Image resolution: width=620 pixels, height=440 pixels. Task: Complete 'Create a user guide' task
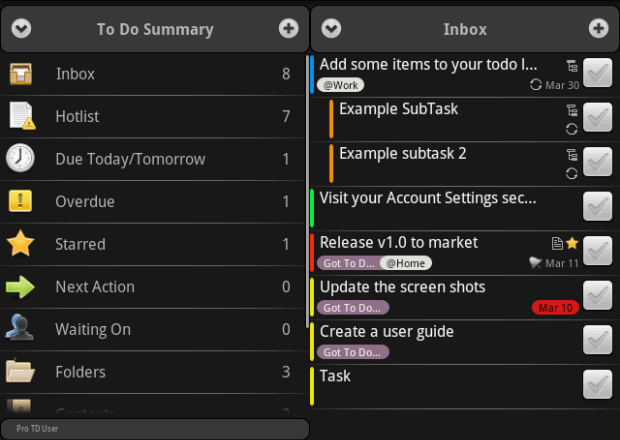click(597, 340)
